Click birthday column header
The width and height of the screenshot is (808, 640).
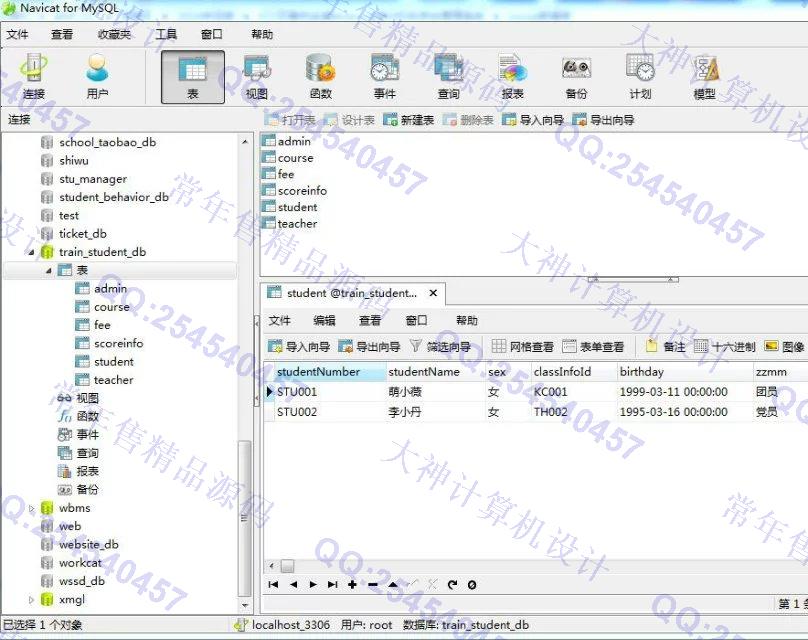tap(684, 372)
